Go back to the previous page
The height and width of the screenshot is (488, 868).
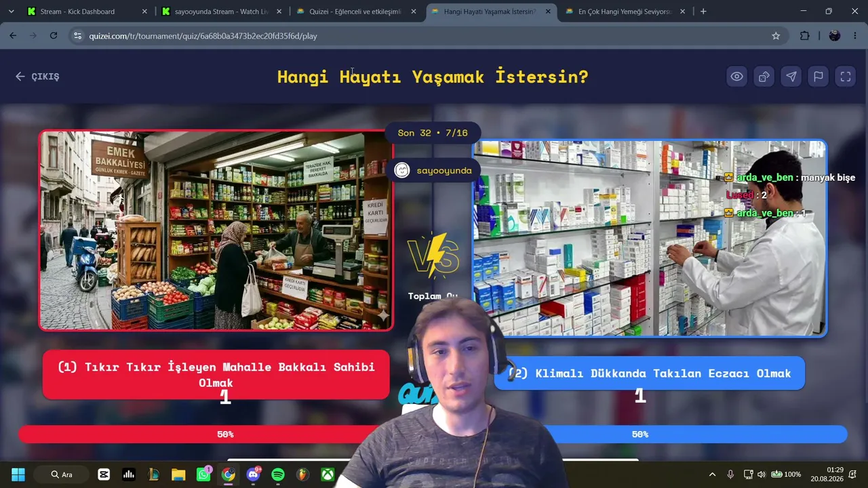pyautogui.click(x=13, y=36)
